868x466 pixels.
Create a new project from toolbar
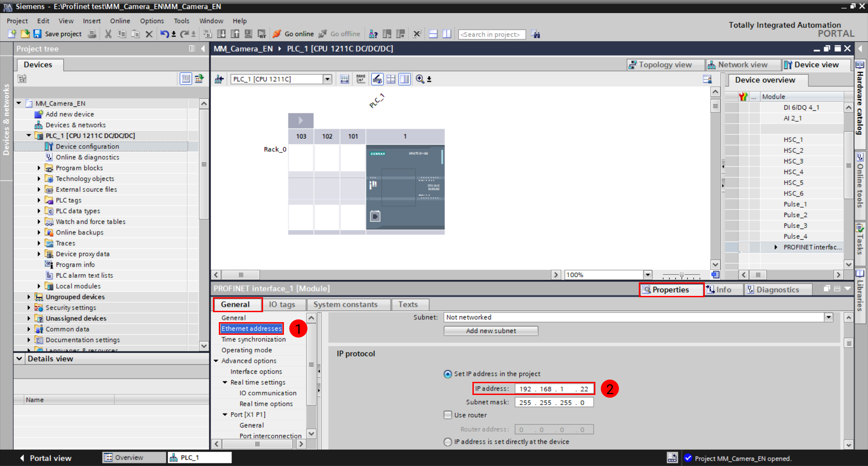pos(12,34)
